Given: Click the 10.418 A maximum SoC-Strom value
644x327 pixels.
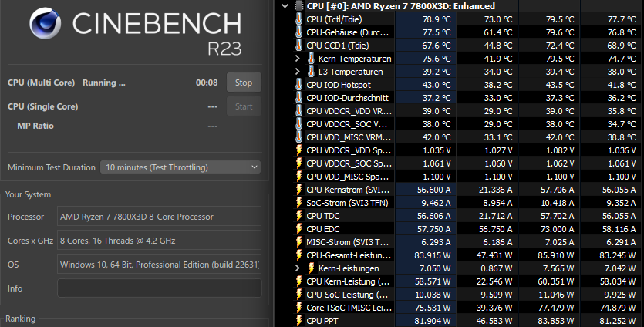Looking at the screenshot, I should (x=557, y=203).
